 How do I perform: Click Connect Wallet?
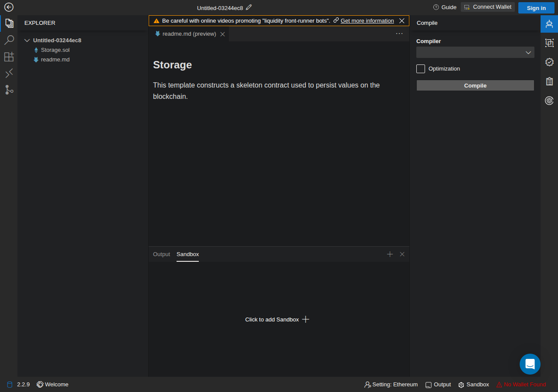point(488,7)
